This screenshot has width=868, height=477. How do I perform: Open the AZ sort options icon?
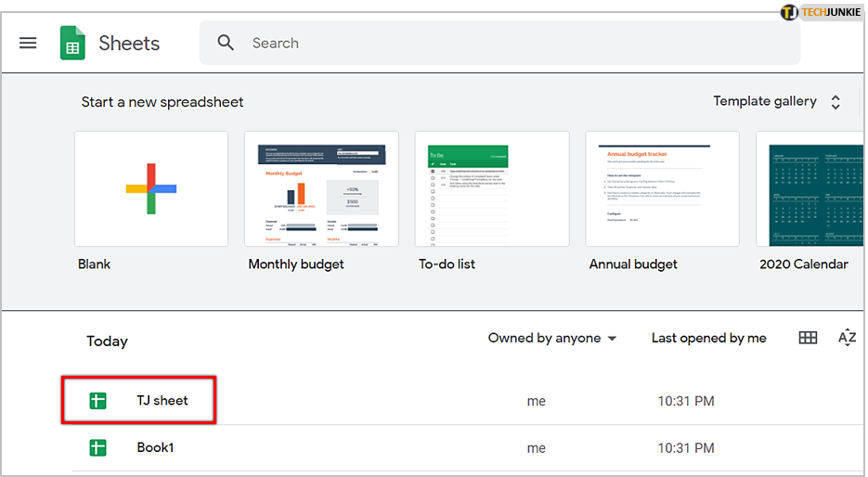click(847, 338)
